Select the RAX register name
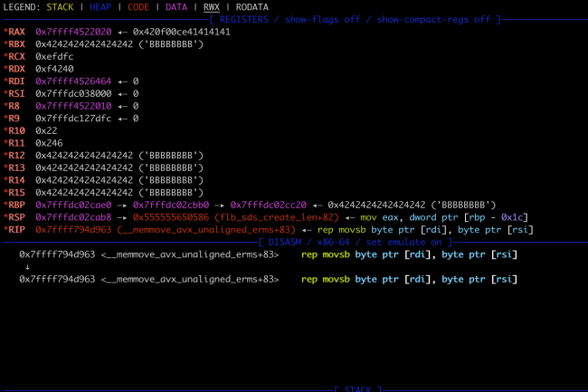 click(17, 31)
